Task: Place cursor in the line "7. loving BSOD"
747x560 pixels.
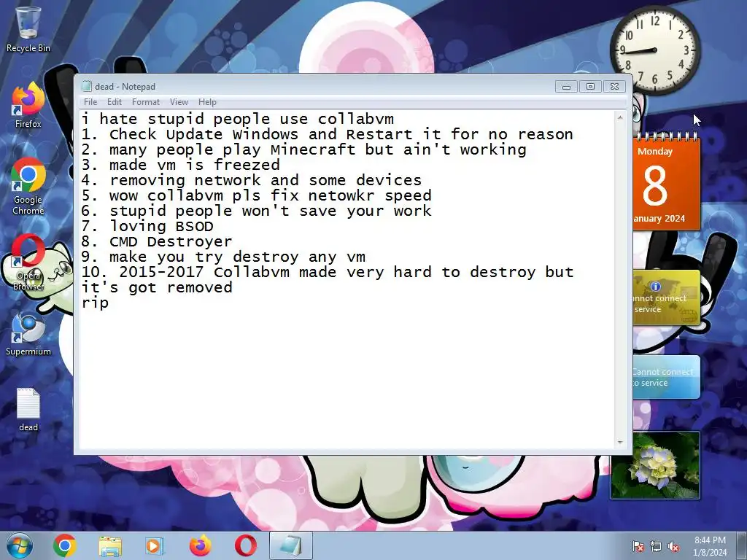Action: tap(147, 226)
